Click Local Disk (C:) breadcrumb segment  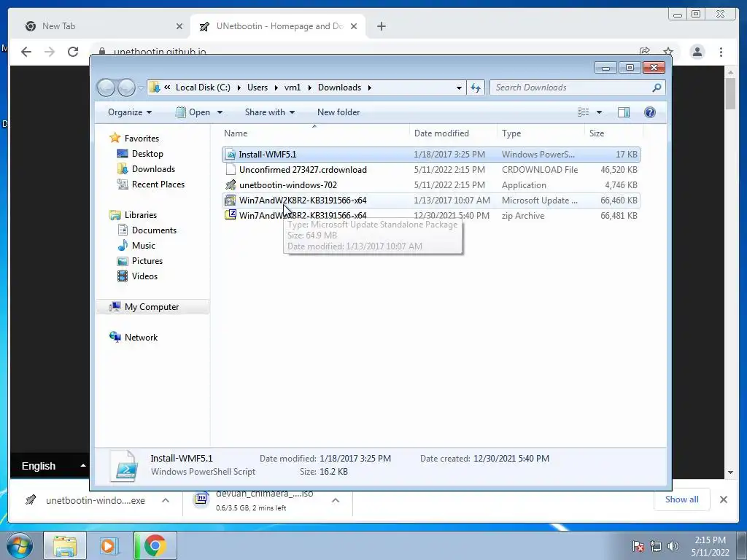(203, 87)
